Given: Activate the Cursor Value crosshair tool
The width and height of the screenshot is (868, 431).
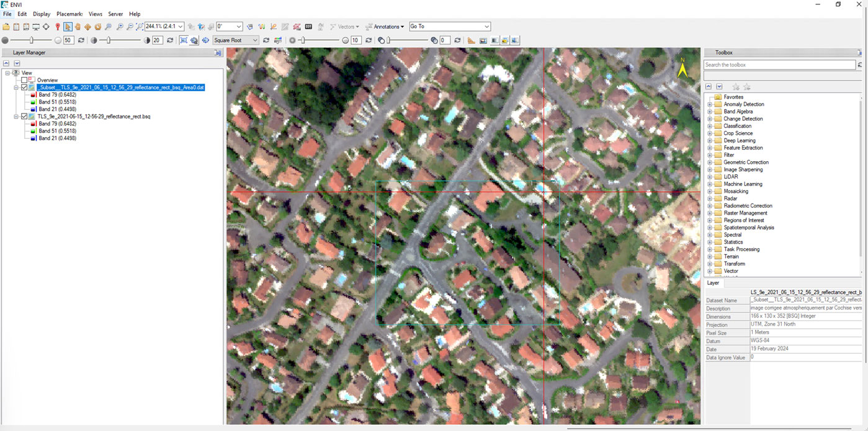Looking at the screenshot, I should pos(46,27).
